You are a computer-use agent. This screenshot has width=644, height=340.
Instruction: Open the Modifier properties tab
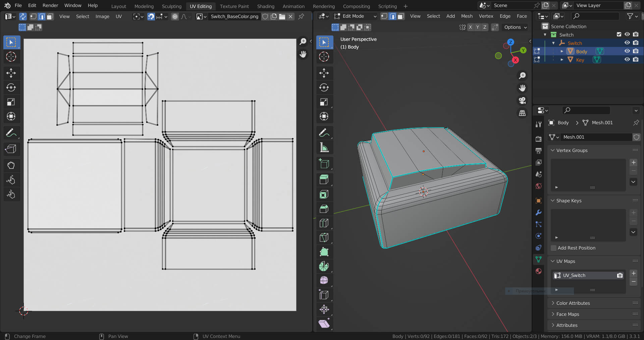coord(539,212)
